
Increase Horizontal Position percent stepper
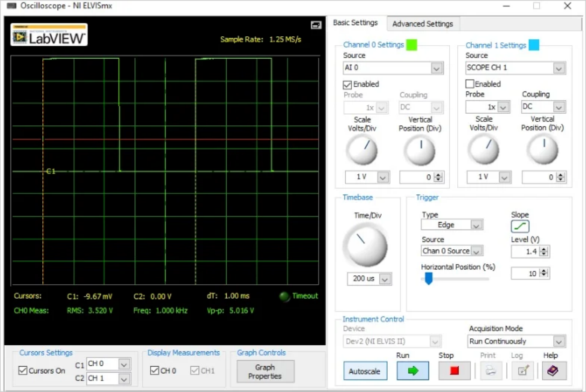[x=544, y=271]
